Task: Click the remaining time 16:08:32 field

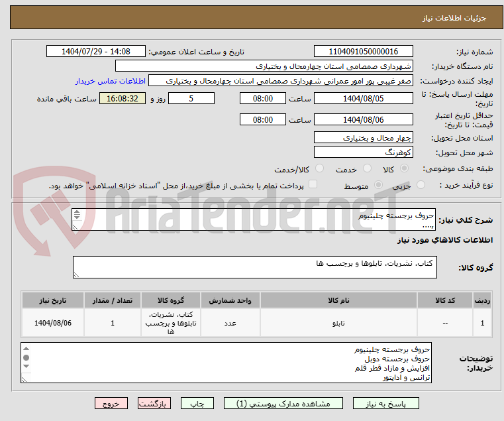Action: (x=122, y=99)
